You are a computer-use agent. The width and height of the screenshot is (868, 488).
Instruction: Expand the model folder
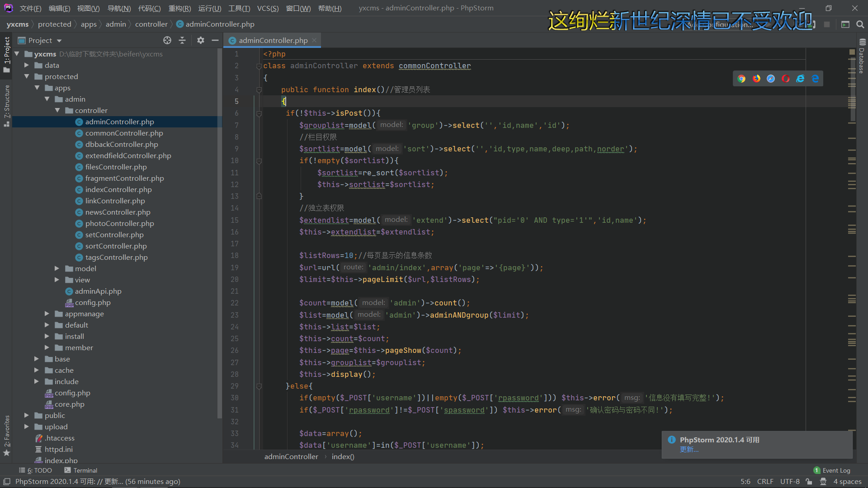(x=57, y=268)
